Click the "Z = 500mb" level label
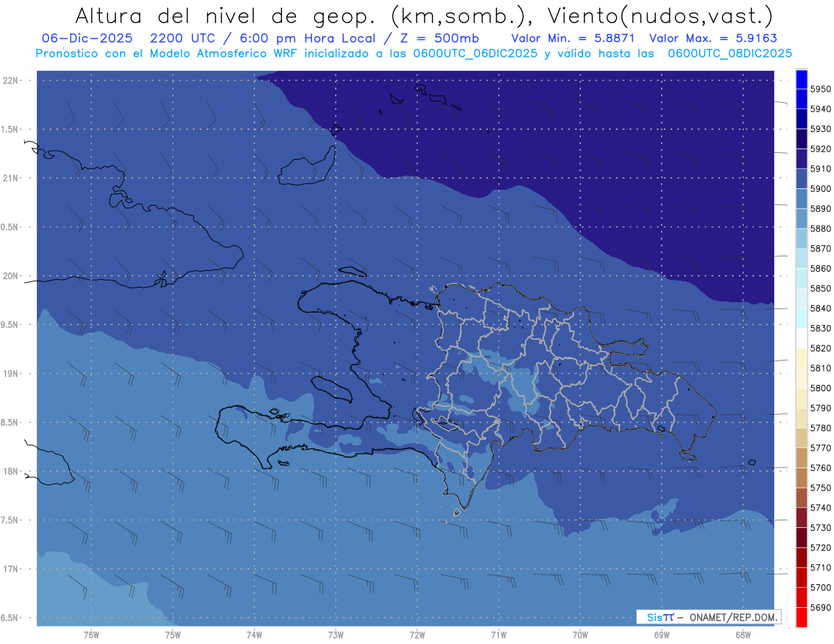This screenshot has height=644, width=834. tap(439, 38)
